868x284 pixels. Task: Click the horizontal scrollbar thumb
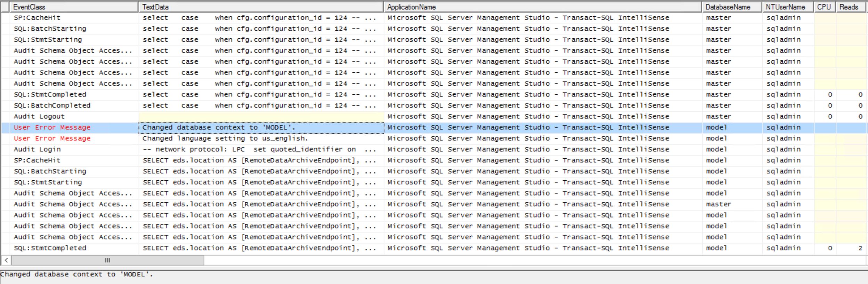(107, 260)
